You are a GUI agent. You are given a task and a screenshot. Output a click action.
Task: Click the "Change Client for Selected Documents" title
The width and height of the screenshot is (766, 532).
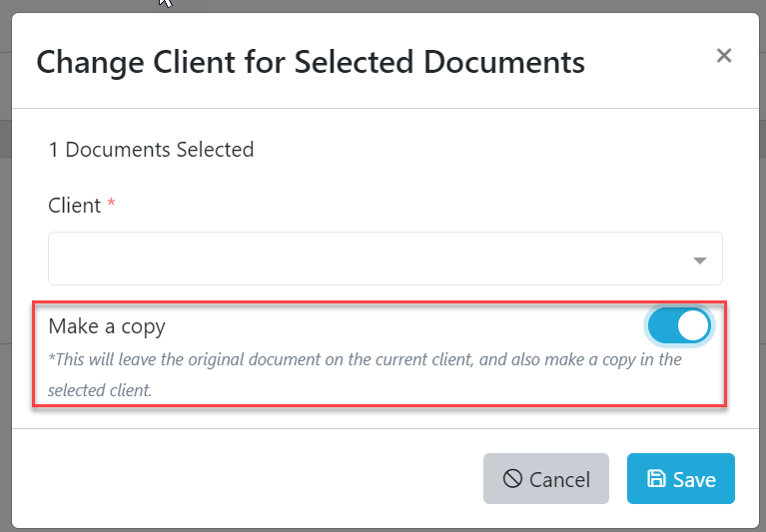click(x=311, y=62)
